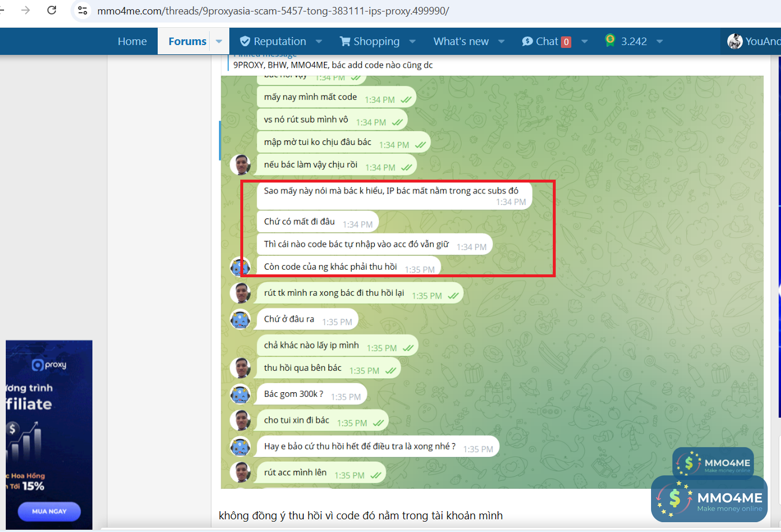The height and width of the screenshot is (532, 781).
Task: Click message 'Chứ có mất đi đâu'
Action: (x=318, y=222)
